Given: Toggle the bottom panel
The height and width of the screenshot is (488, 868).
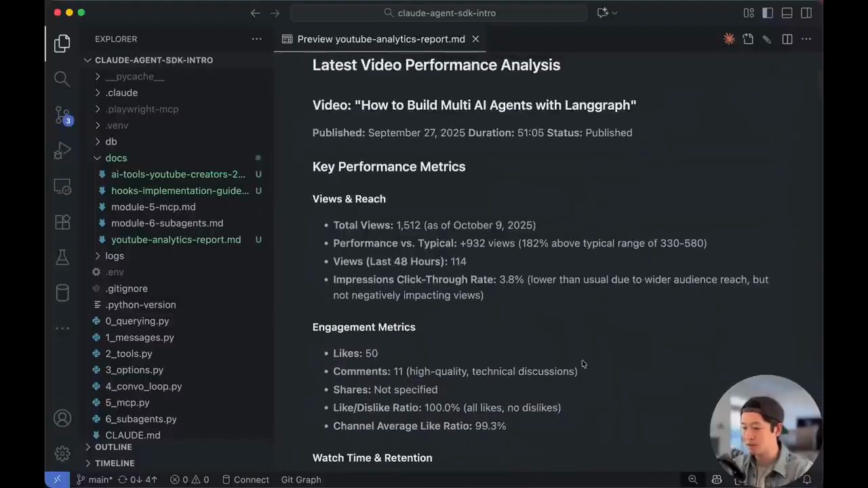Looking at the screenshot, I should pos(787,13).
